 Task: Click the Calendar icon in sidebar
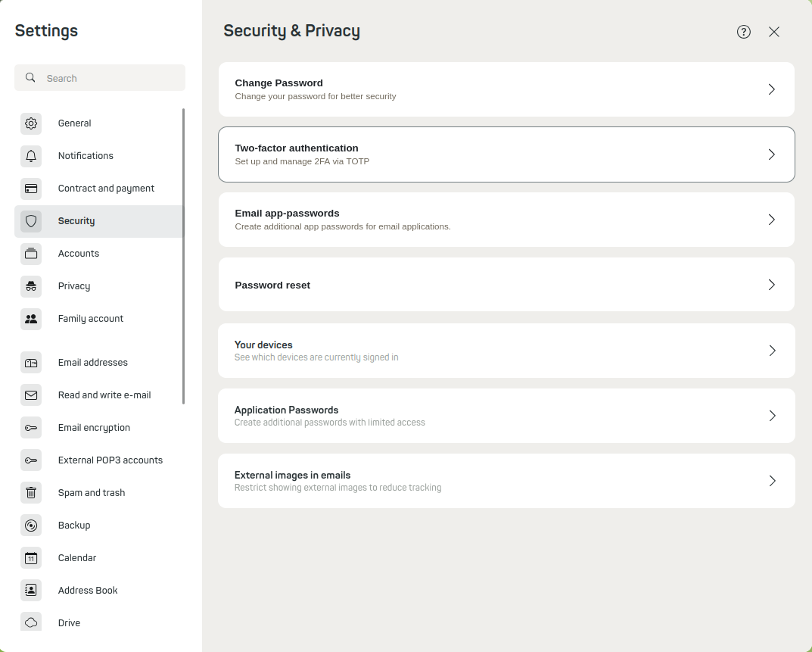[31, 558]
